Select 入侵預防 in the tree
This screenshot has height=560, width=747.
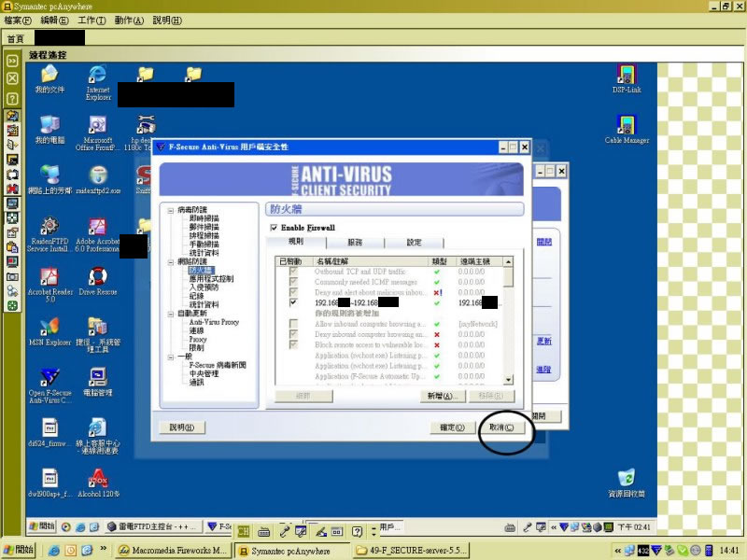[204, 287]
